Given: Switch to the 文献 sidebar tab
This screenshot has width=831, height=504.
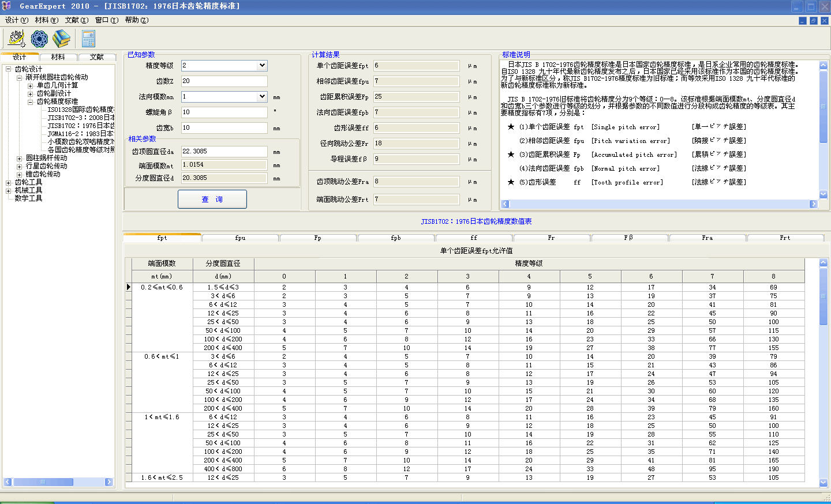Looking at the screenshot, I should (97, 57).
